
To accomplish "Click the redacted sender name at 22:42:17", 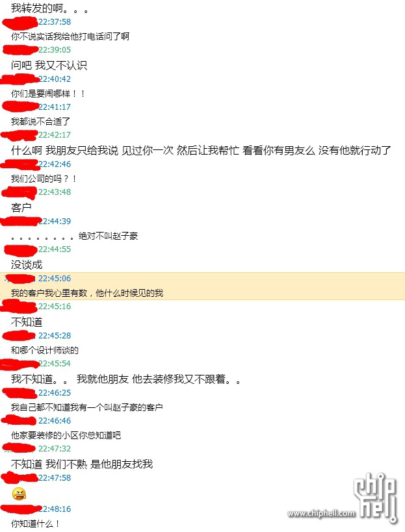I will (x=19, y=135).
